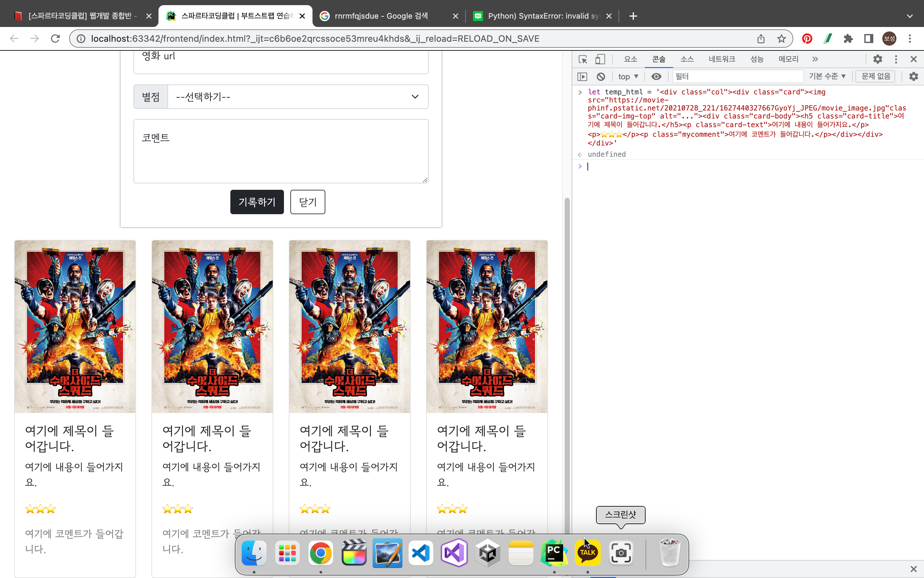Open Visual Studio Code from the dock
The image size is (924, 578).
click(421, 553)
